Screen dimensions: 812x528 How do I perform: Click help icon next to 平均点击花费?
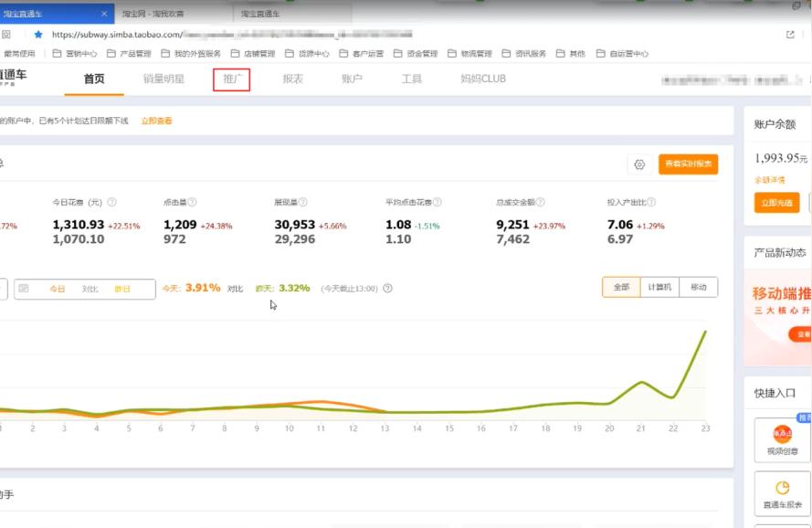click(438, 202)
